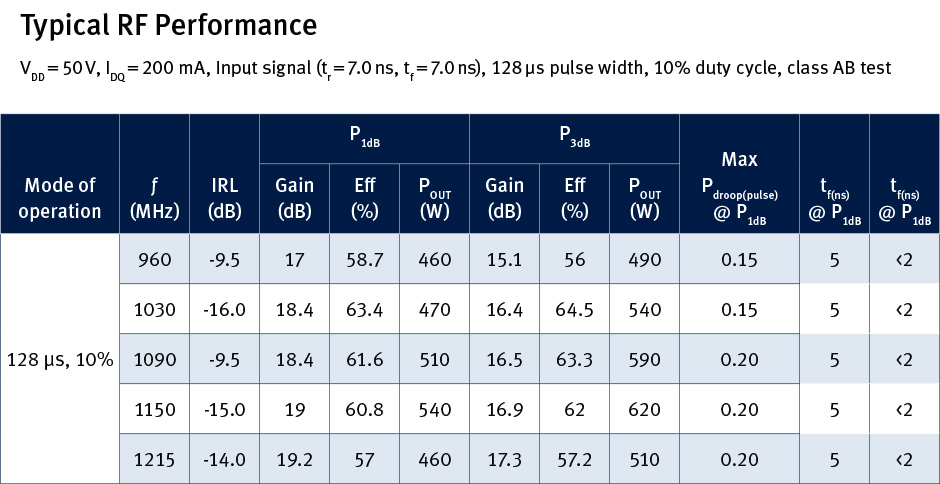
Task: Click the 1150 frequency cell
Action: [154, 409]
